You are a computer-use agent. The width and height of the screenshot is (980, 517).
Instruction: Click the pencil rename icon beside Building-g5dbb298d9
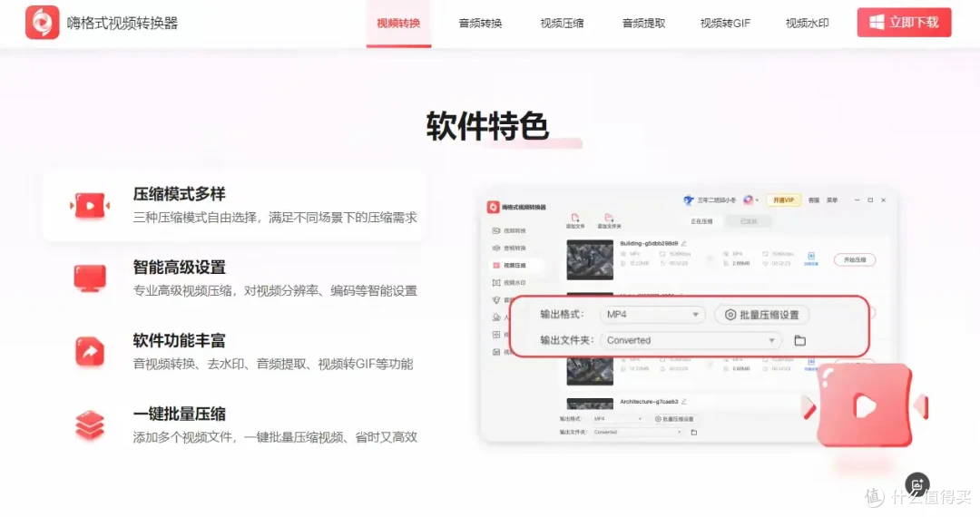(684, 243)
